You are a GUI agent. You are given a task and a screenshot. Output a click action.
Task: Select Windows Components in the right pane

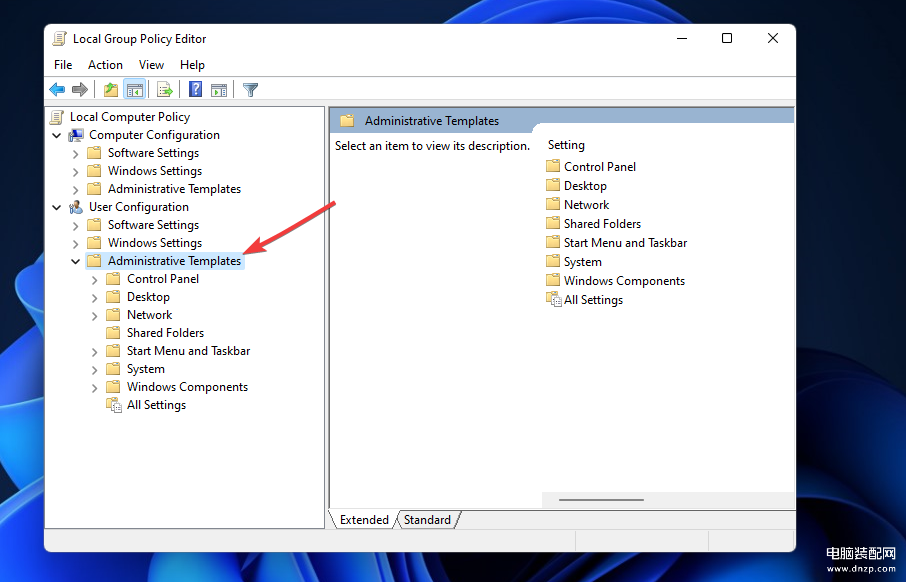(x=624, y=281)
